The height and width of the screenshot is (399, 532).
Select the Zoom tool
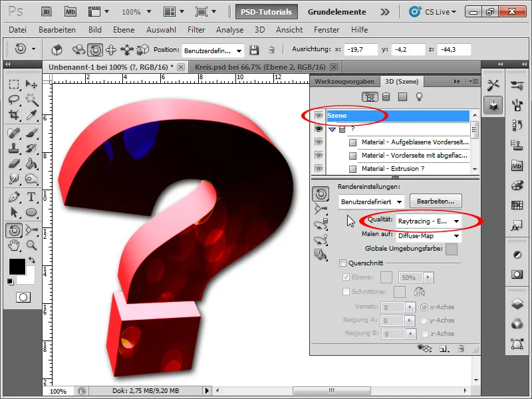31,245
